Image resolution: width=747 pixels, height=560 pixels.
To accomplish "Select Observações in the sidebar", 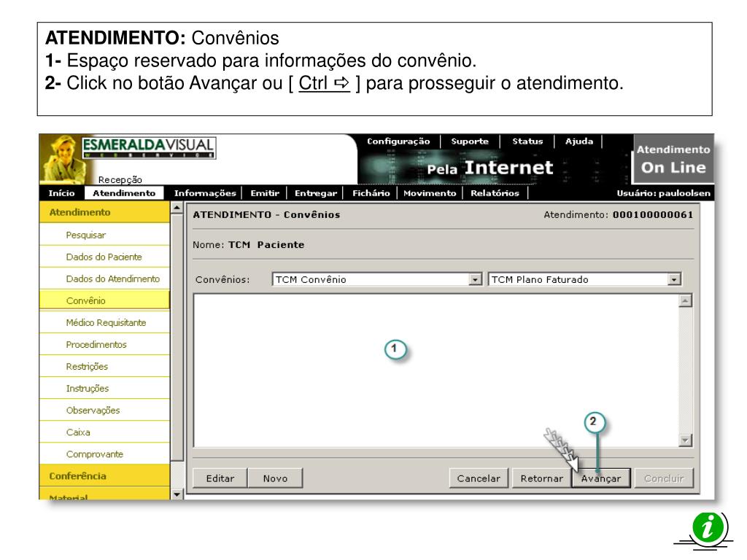I will tap(104, 410).
